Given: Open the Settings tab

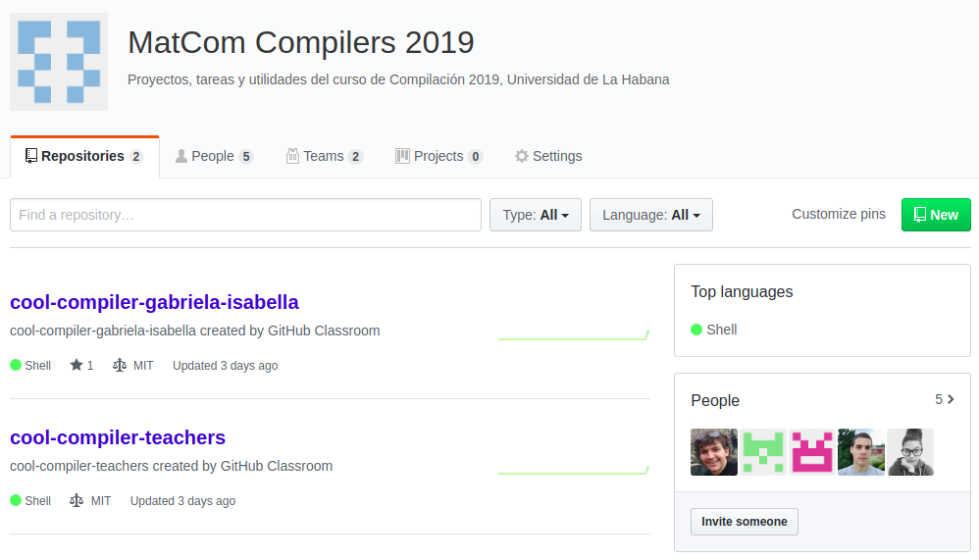Looking at the screenshot, I should pos(548,156).
